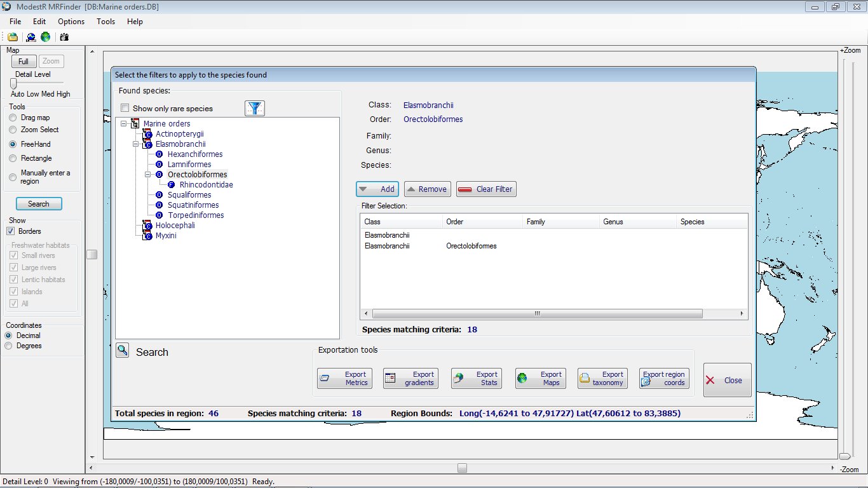This screenshot has height=488, width=868.
Task: Click the map horizontal scrollbar thumb
Action: pyautogui.click(x=463, y=468)
